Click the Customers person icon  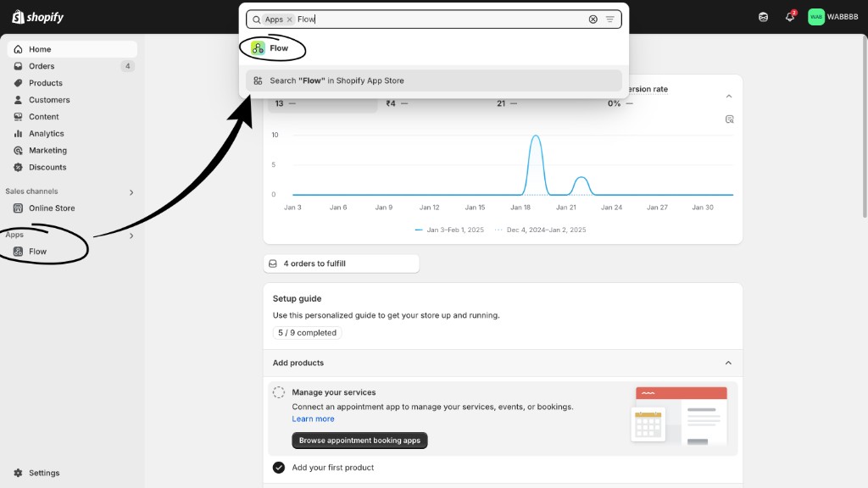19,100
